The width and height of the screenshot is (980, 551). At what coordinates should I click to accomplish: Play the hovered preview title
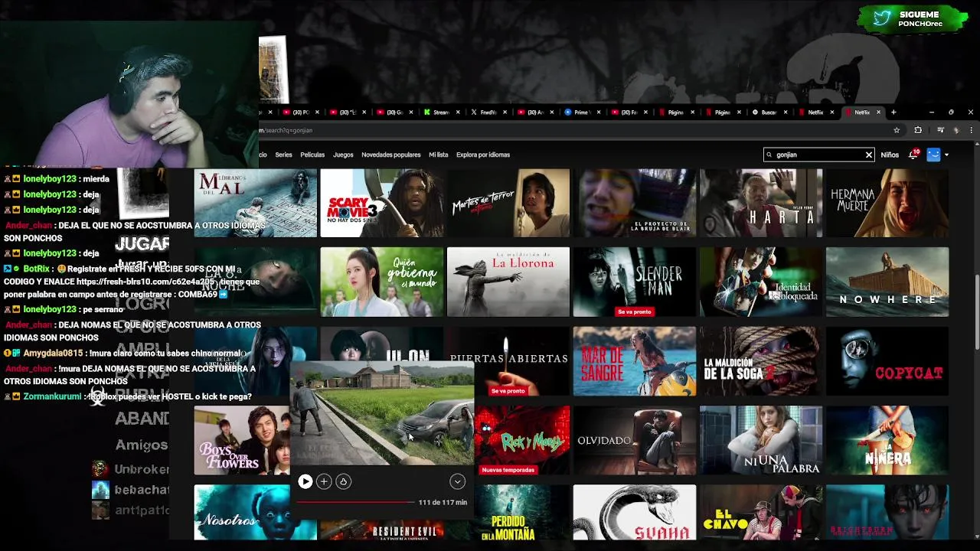point(305,481)
